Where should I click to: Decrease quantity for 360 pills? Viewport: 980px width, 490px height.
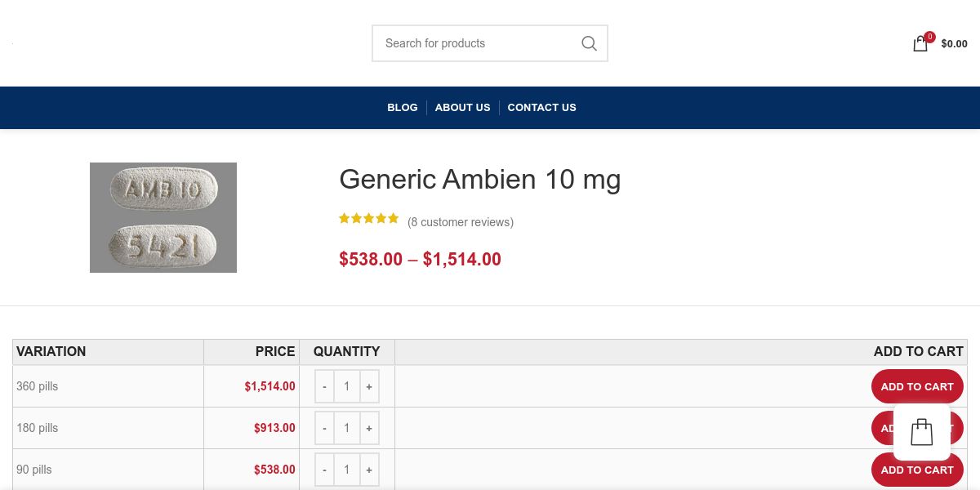click(x=324, y=386)
